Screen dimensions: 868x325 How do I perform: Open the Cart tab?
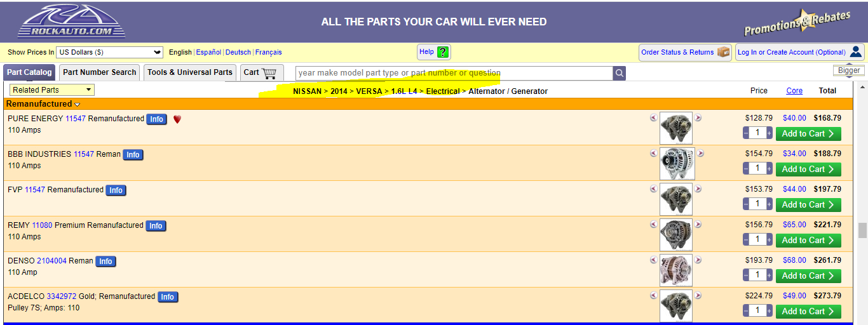(262, 72)
